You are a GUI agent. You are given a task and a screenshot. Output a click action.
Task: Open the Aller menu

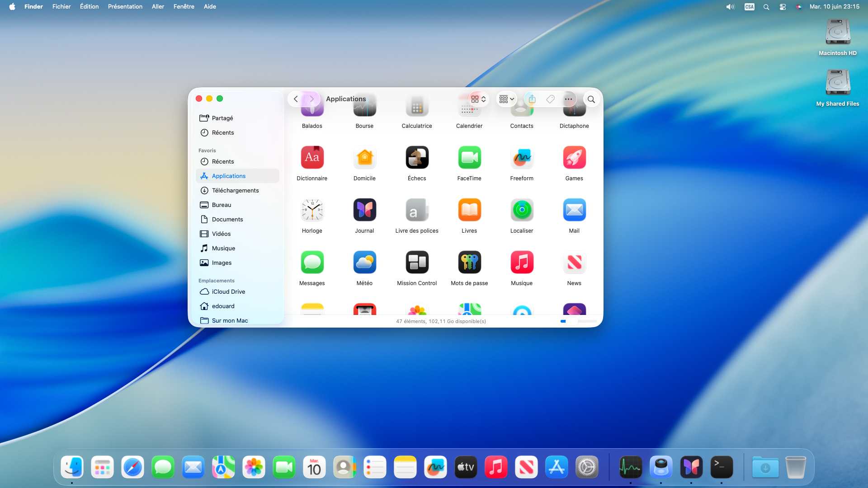click(x=158, y=7)
